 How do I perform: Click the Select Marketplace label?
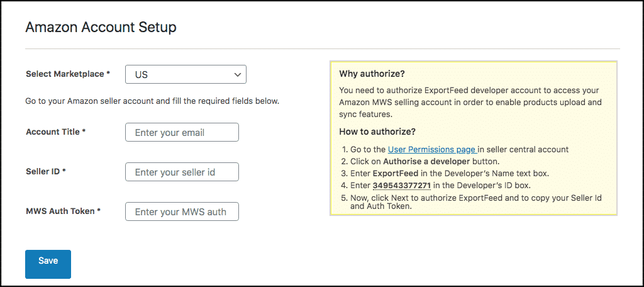[68, 74]
